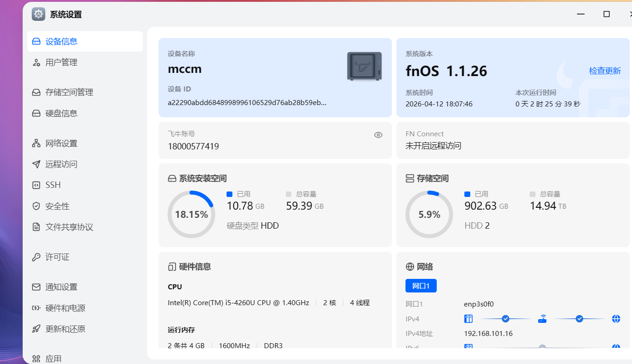
Task: Click the gray 总容量 swatch under 存储空间
Action: (532, 194)
